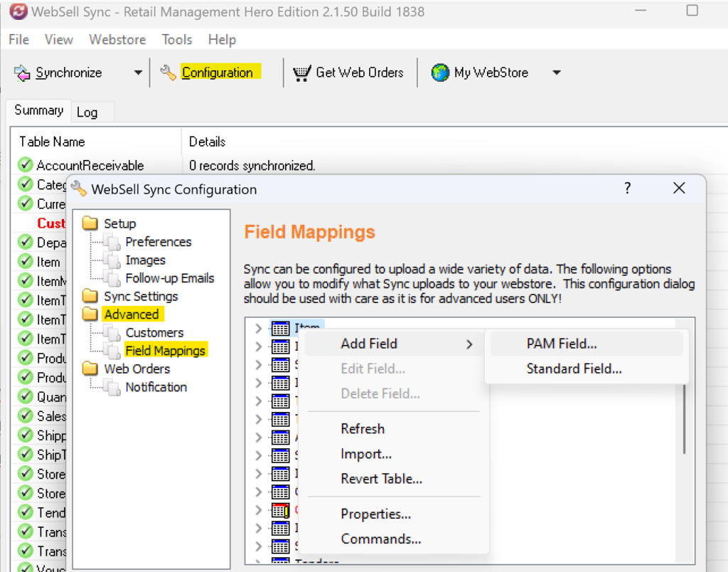Image resolution: width=728 pixels, height=572 pixels.
Task: Expand the Item table node
Action: pyautogui.click(x=259, y=329)
